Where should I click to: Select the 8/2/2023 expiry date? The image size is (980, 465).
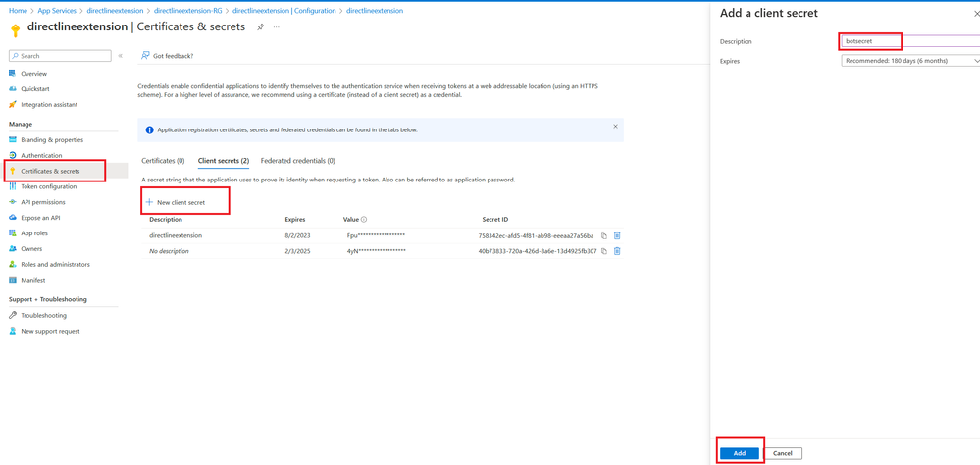[297, 235]
